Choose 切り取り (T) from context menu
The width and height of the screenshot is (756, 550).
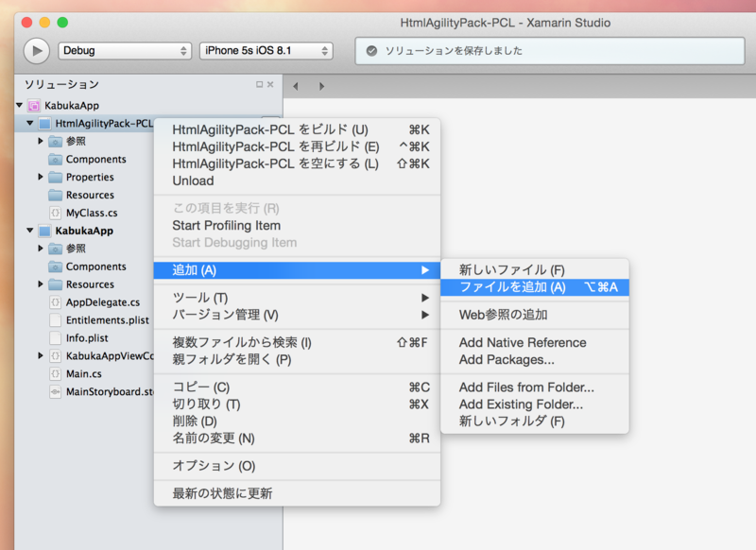[x=297, y=404]
